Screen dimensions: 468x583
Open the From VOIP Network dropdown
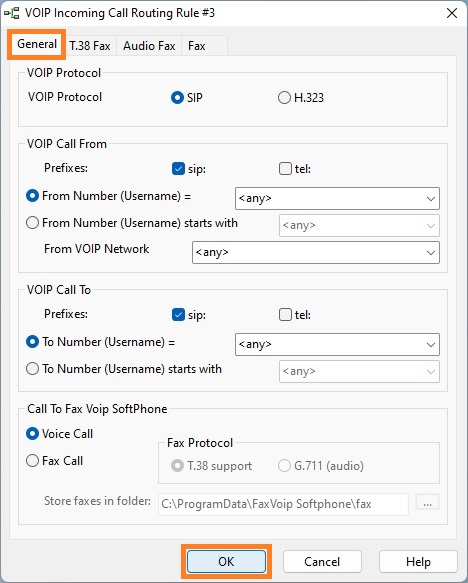tap(316, 252)
